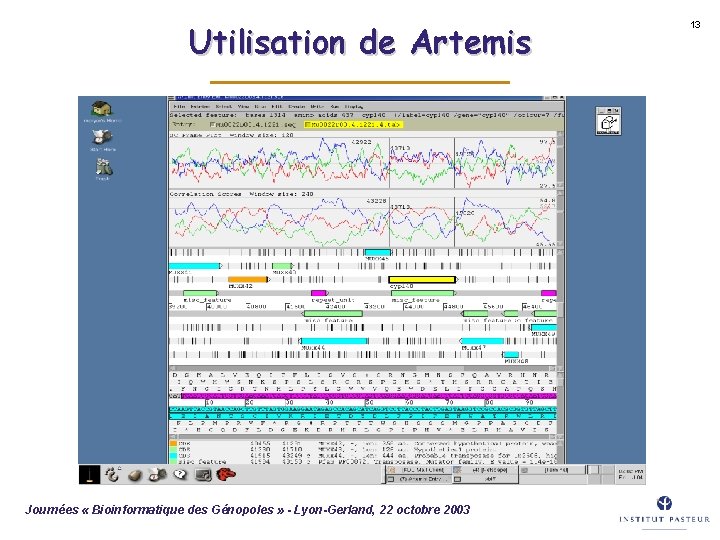Click the GNOME foot main menu icon
720x540 pixels.
[112, 474]
